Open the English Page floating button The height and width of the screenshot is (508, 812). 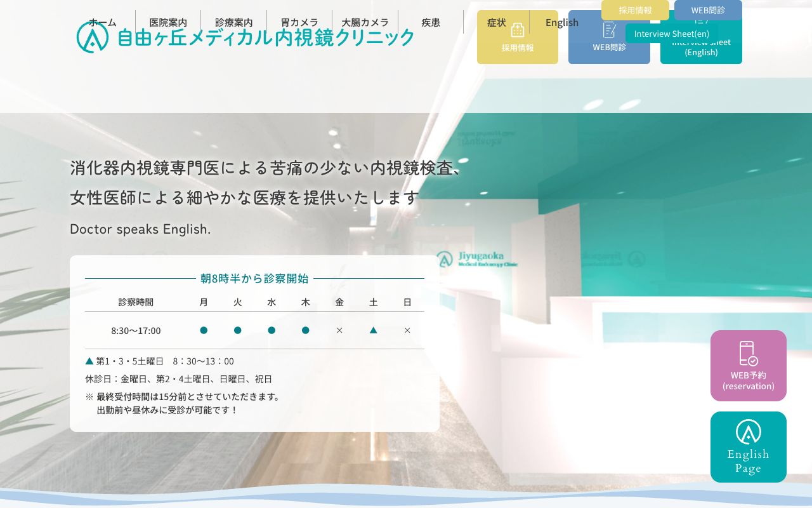pos(749,447)
